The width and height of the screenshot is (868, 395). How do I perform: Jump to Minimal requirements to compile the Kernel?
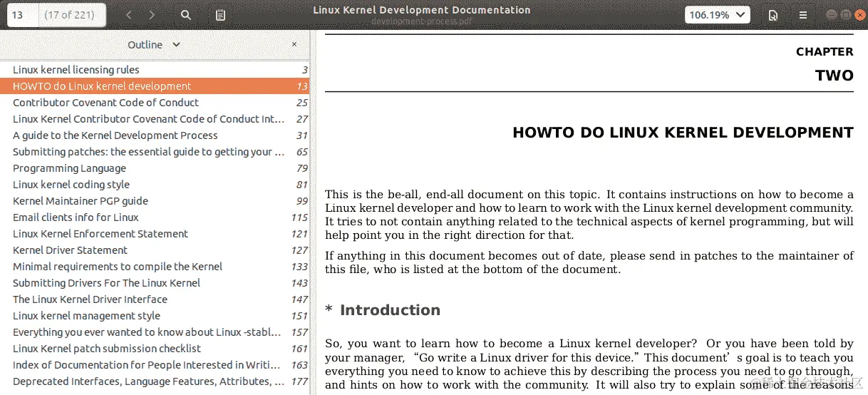click(155, 267)
